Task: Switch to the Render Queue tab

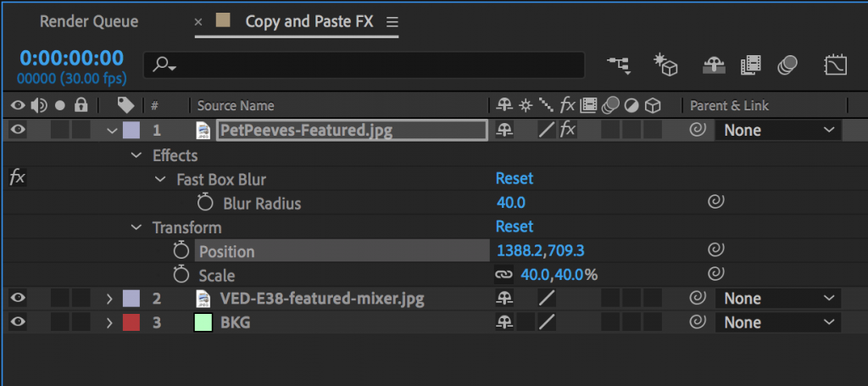Action: [x=89, y=21]
